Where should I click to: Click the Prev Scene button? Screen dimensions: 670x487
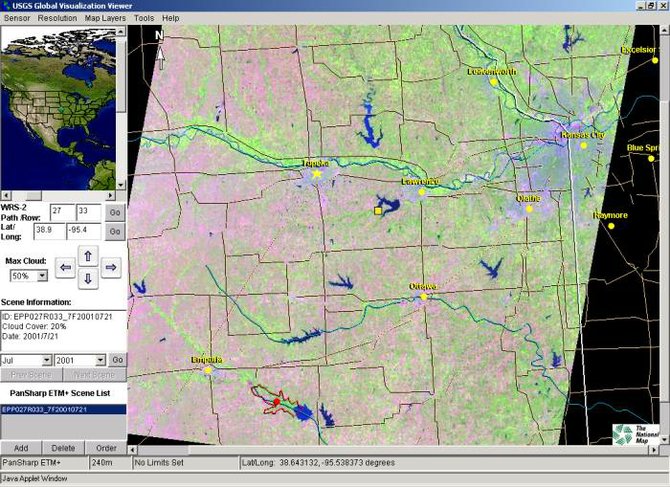[x=31, y=375]
